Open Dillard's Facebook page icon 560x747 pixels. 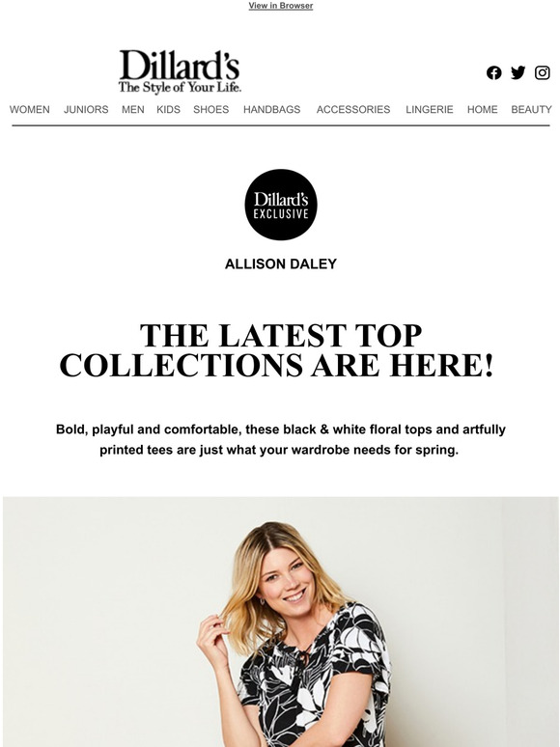493,73
